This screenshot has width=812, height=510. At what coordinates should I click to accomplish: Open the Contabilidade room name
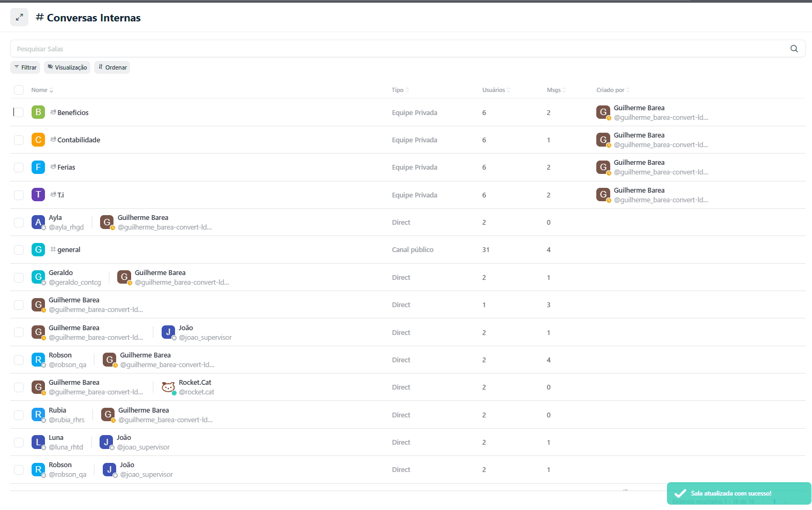coord(79,140)
